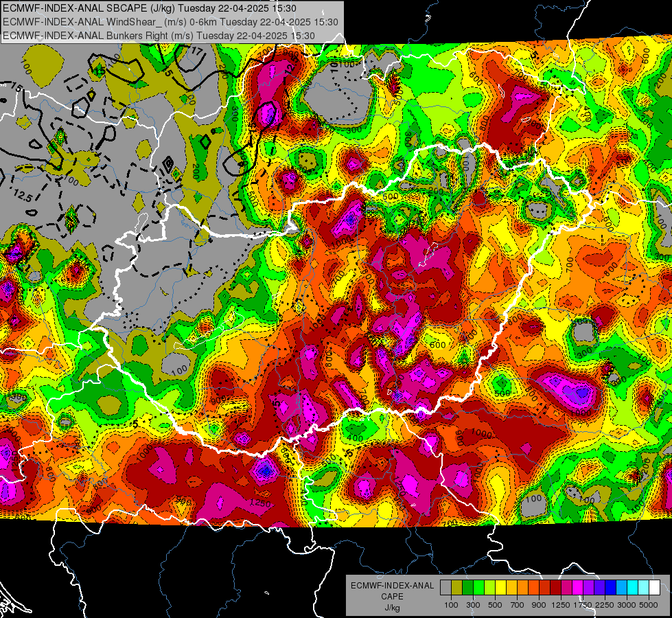672x618 pixels.
Task: Click the legend value 1750
Action: (x=583, y=605)
